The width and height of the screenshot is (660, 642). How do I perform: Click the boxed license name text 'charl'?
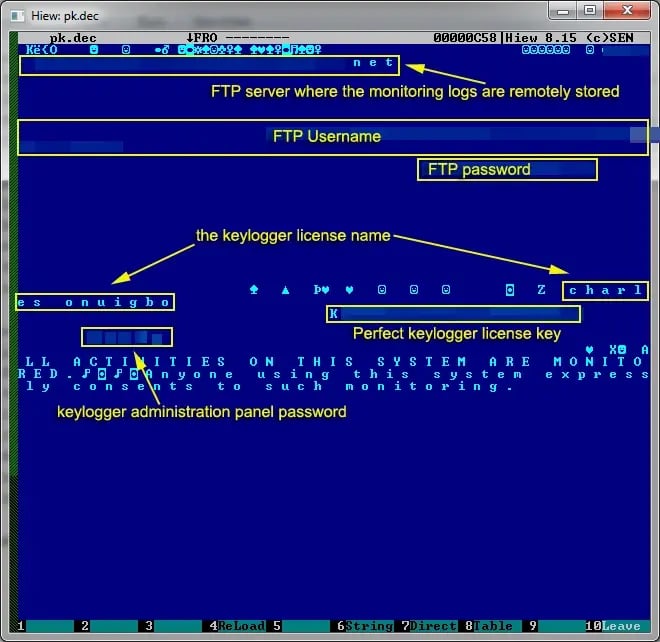click(605, 291)
